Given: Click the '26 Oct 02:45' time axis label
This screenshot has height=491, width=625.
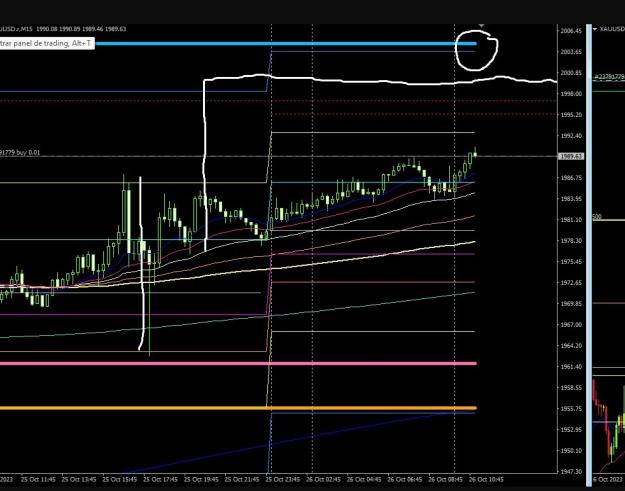Looking at the screenshot, I should [x=323, y=479].
